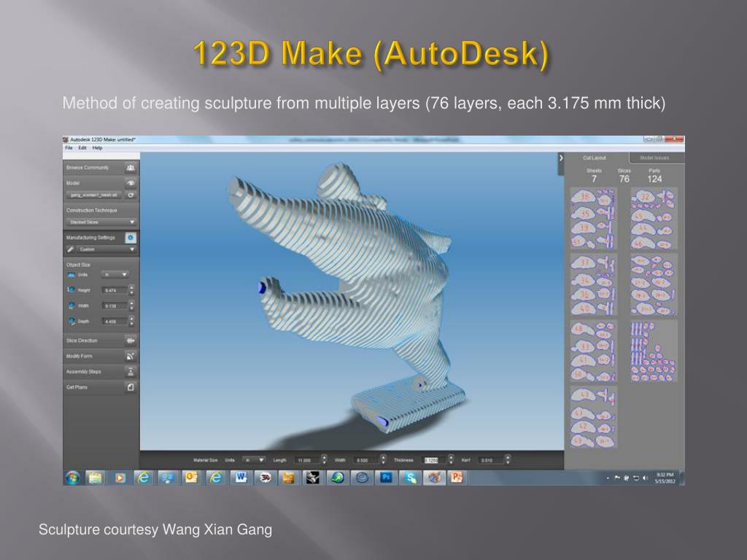Select the last cut sheet thumbnail with slice 42
Image resolution: width=747 pixels, height=560 pixels.
pyautogui.click(x=594, y=417)
